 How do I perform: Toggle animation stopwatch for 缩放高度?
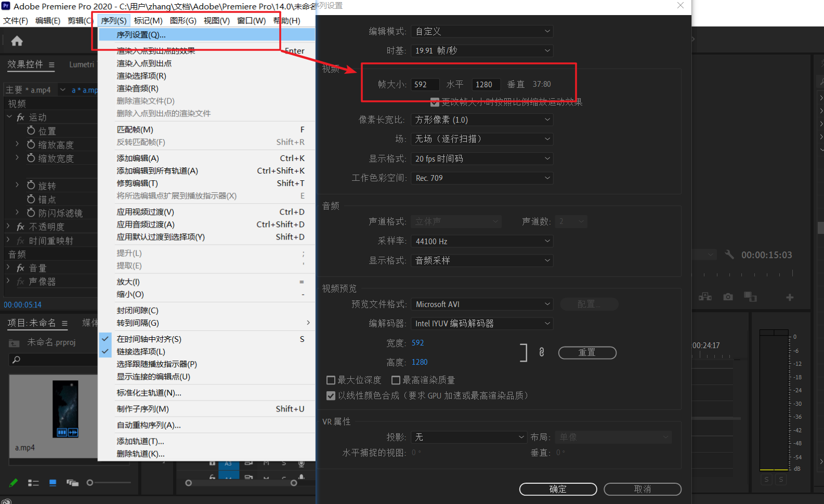pyautogui.click(x=31, y=144)
